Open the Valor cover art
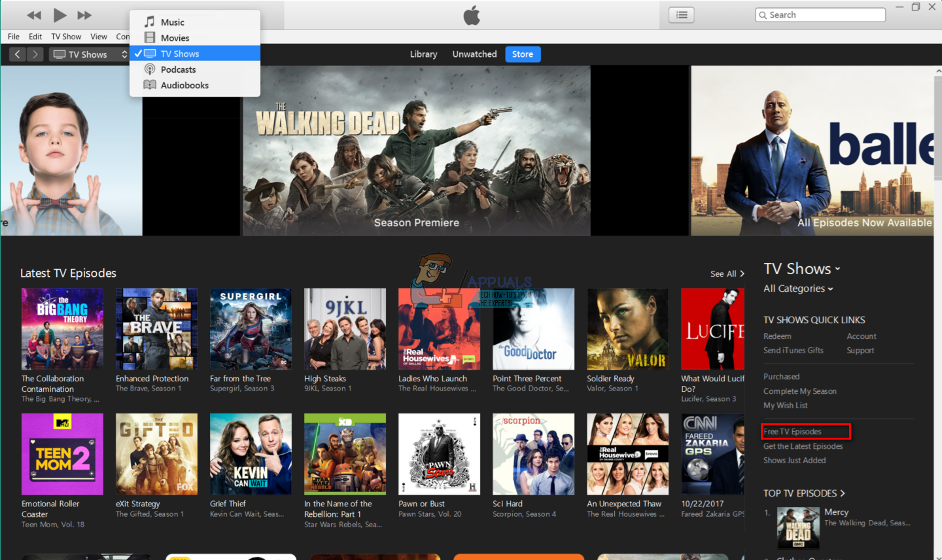 pyautogui.click(x=627, y=329)
